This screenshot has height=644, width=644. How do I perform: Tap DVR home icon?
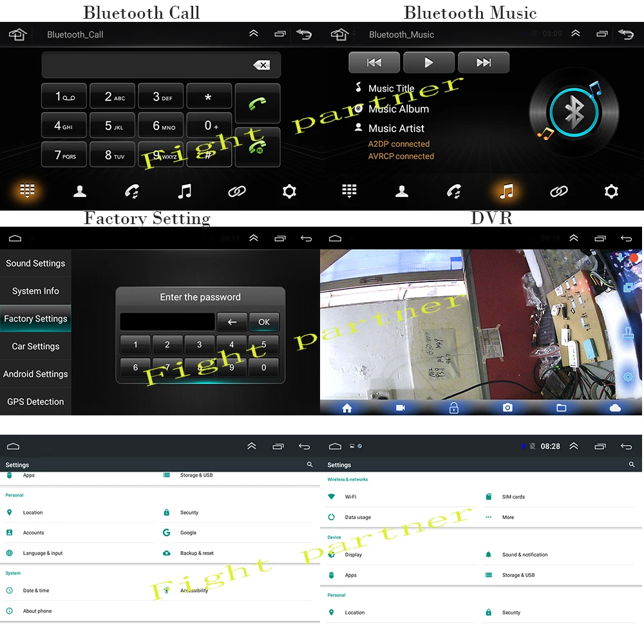pos(347,408)
